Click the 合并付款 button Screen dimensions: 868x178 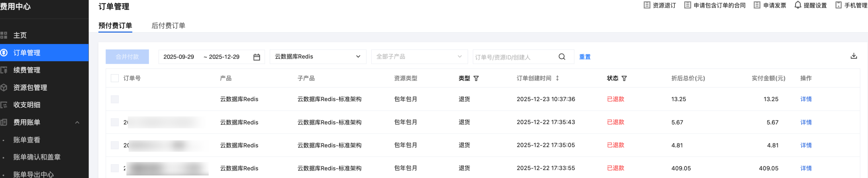[x=127, y=57]
